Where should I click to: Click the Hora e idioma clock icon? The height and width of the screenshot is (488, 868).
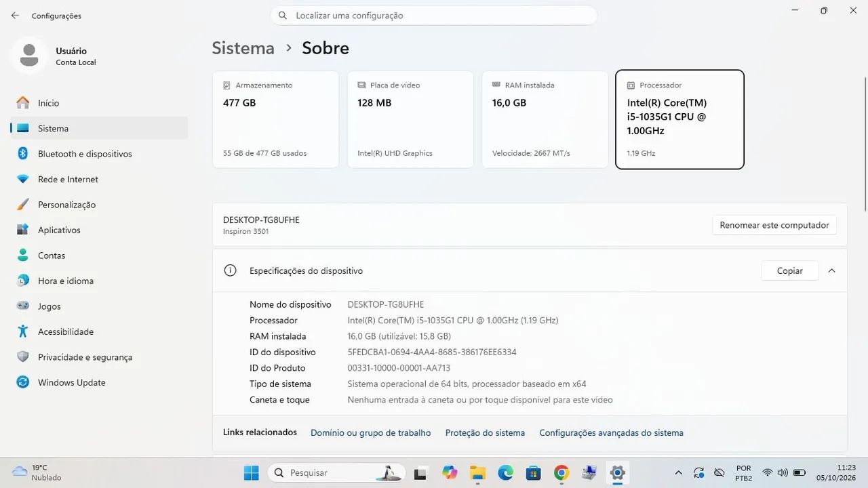[23, 281]
